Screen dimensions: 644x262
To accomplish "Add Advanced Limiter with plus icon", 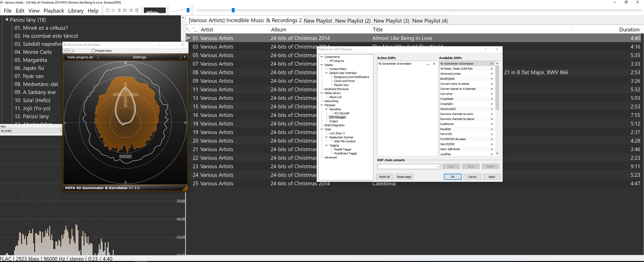I will (x=492, y=74).
